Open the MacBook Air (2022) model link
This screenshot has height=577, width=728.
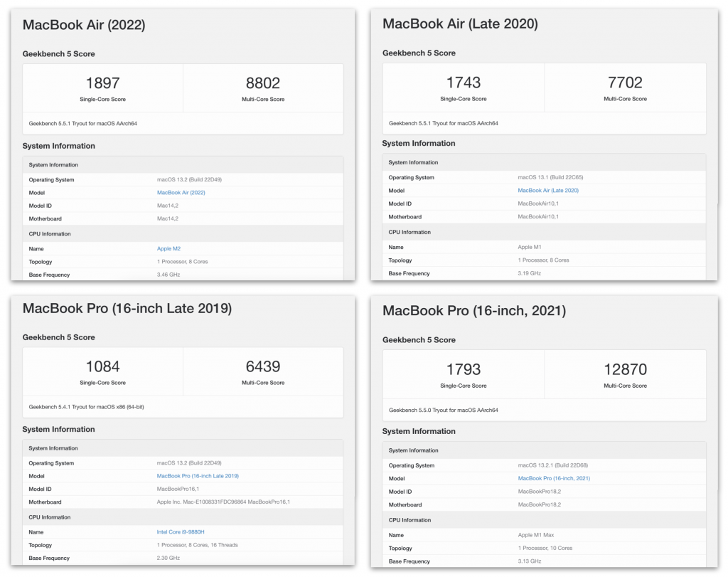(181, 193)
